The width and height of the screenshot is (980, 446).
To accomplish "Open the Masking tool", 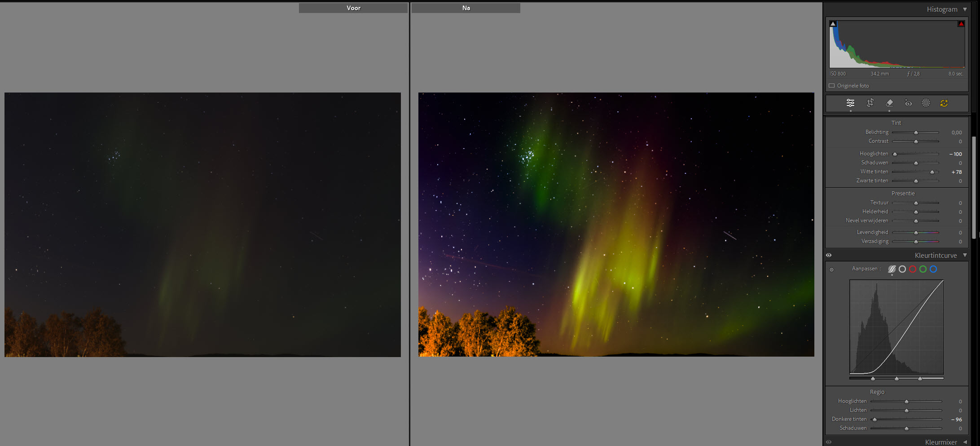I will pyautogui.click(x=926, y=103).
